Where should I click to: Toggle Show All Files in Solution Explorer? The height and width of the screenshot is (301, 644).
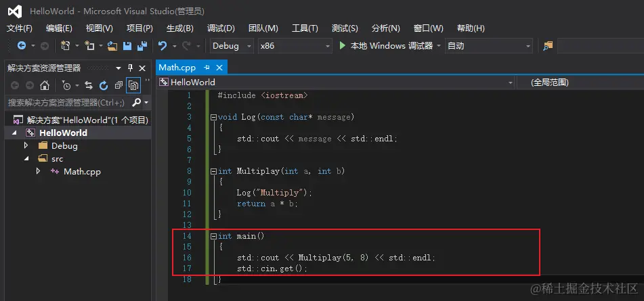pyautogui.click(x=133, y=85)
